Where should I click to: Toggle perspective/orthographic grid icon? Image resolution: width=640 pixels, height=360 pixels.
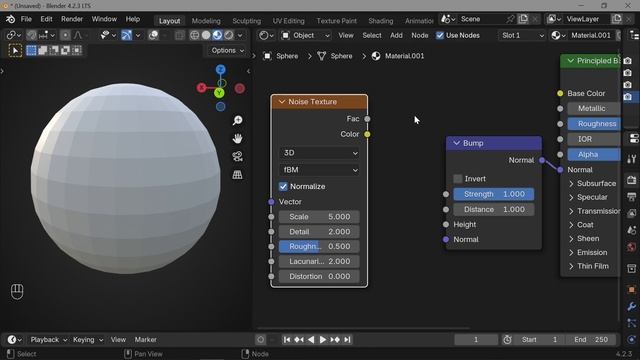(x=238, y=175)
